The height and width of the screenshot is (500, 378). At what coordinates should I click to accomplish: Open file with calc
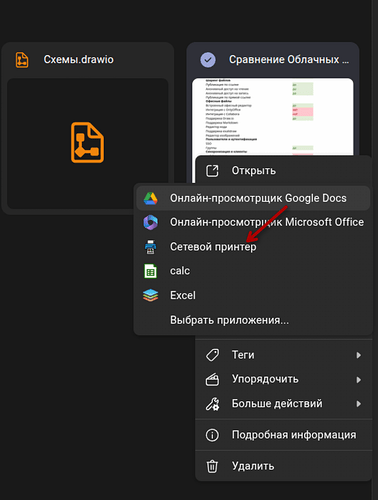(253, 271)
